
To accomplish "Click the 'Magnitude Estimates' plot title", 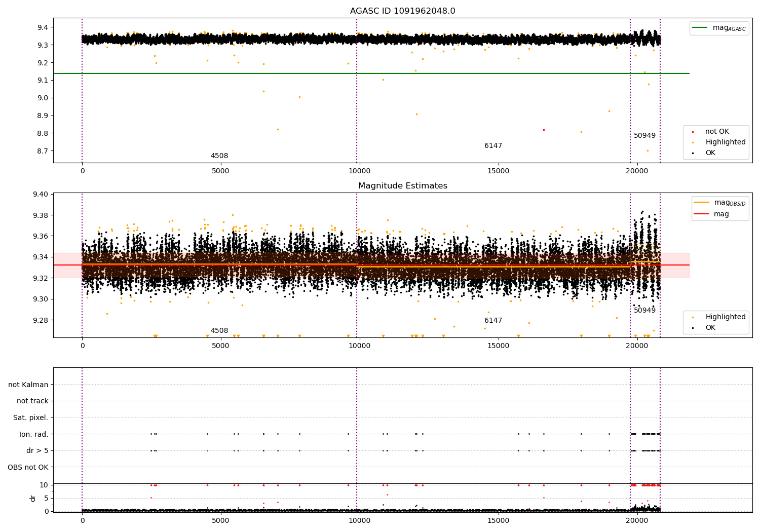I will pos(402,186).
